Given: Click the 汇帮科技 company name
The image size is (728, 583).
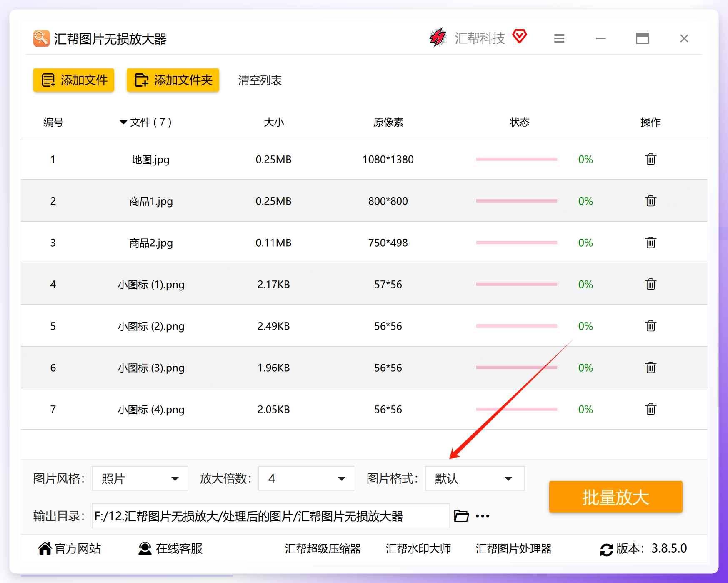Looking at the screenshot, I should coord(480,38).
